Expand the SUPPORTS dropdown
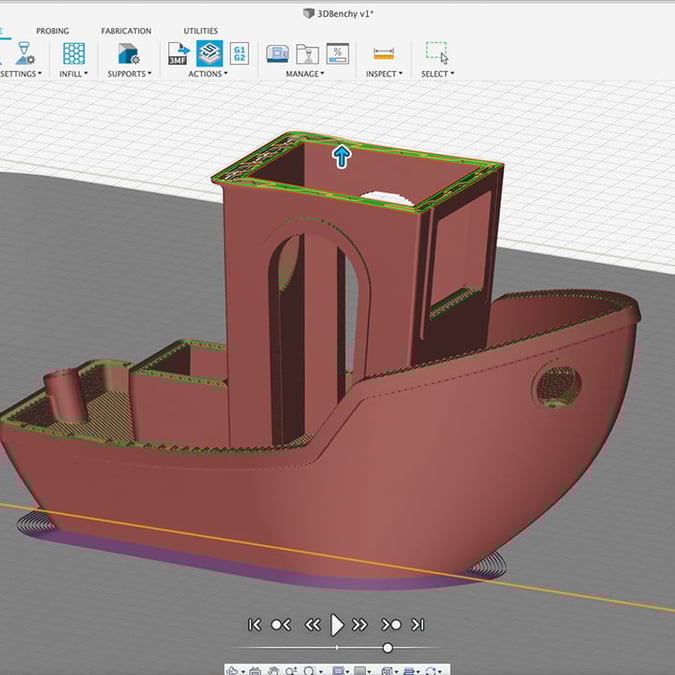 pos(129,74)
